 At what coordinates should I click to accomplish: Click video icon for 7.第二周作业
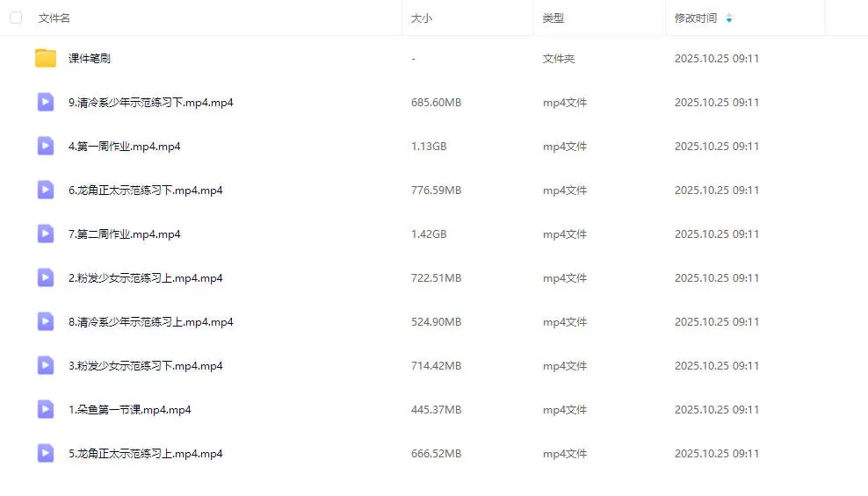point(46,234)
